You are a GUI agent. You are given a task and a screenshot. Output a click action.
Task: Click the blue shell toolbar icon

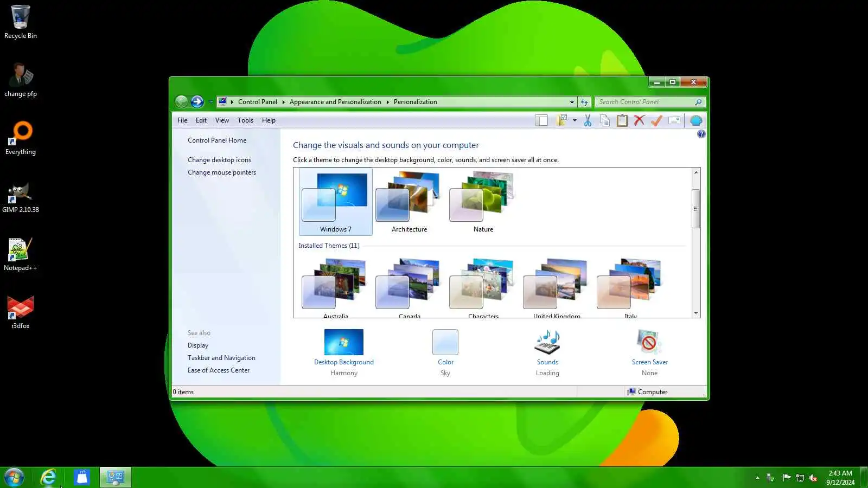coord(696,120)
